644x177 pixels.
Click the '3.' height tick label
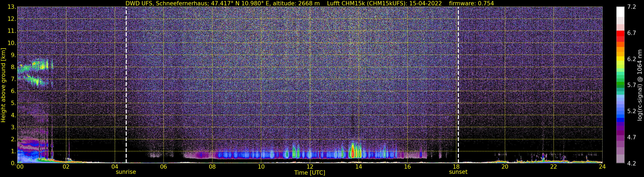click(13, 127)
